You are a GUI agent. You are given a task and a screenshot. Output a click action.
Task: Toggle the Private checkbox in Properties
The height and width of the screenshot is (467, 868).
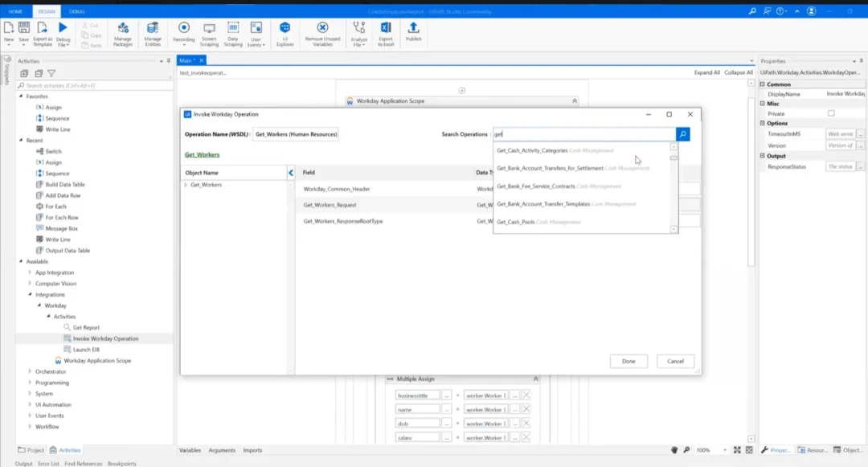831,113
